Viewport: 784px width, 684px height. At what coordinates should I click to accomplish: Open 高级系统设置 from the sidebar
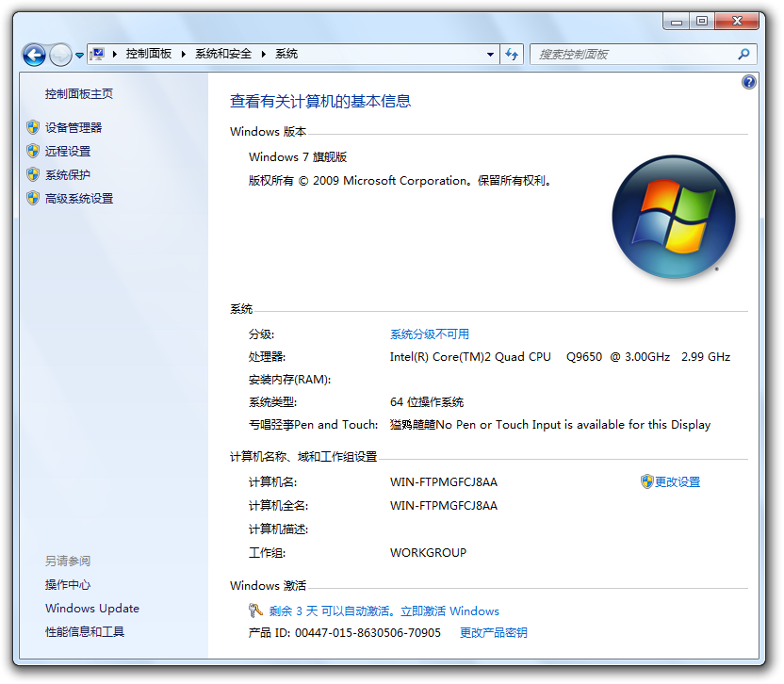[79, 199]
